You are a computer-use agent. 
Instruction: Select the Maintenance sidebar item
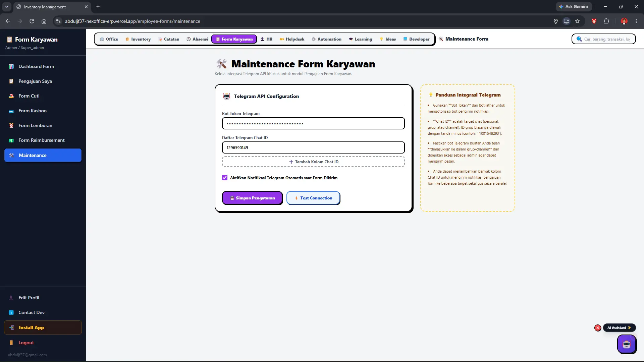click(x=43, y=155)
